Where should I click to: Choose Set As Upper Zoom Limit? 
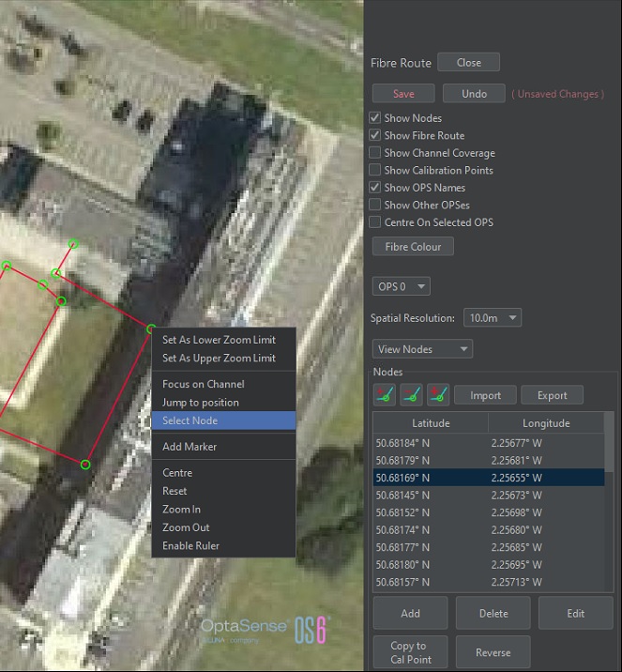coord(223,358)
